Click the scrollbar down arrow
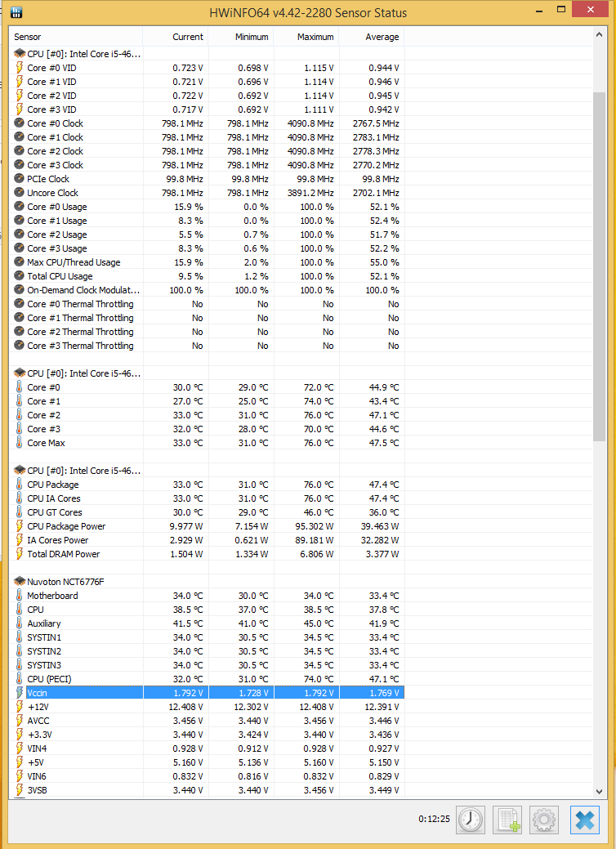The width and height of the screenshot is (616, 849). click(x=599, y=791)
